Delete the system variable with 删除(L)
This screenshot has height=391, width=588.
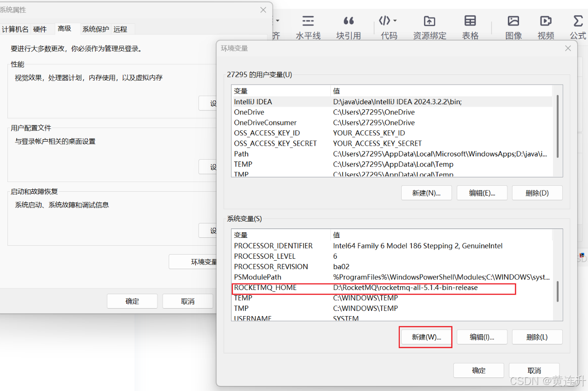(x=537, y=337)
